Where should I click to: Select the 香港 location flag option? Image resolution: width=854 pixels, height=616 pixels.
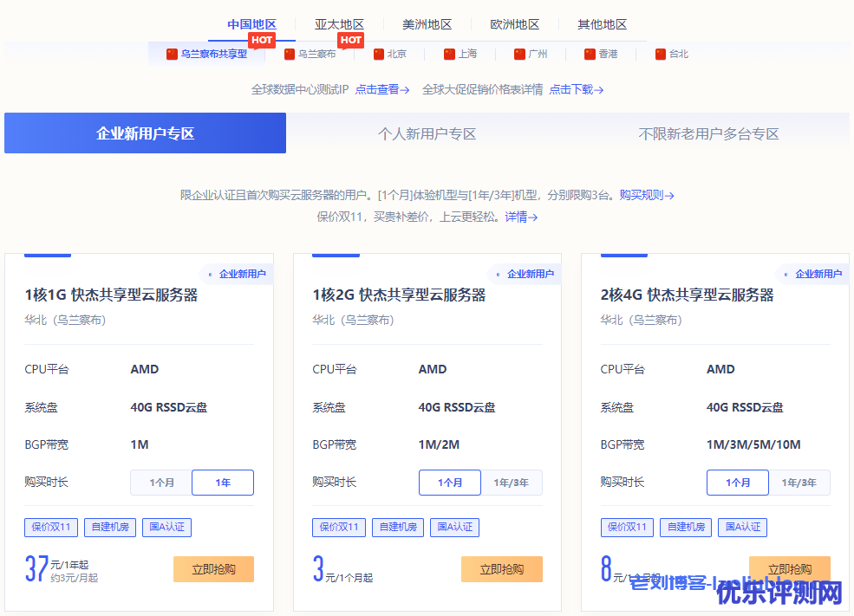[x=601, y=54]
